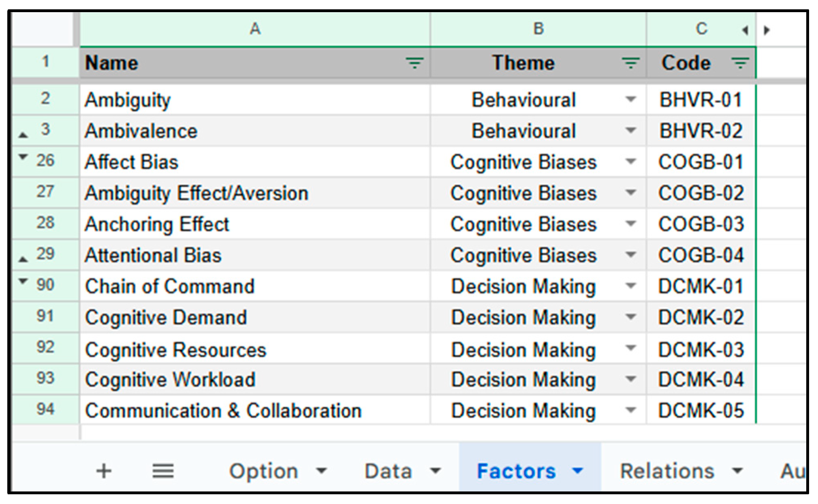Click the Code column filter icon

coord(740,63)
